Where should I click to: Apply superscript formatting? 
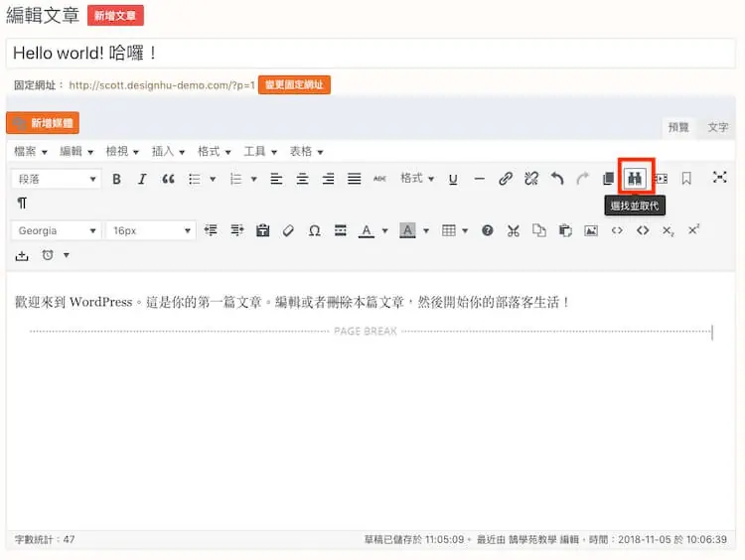(694, 230)
